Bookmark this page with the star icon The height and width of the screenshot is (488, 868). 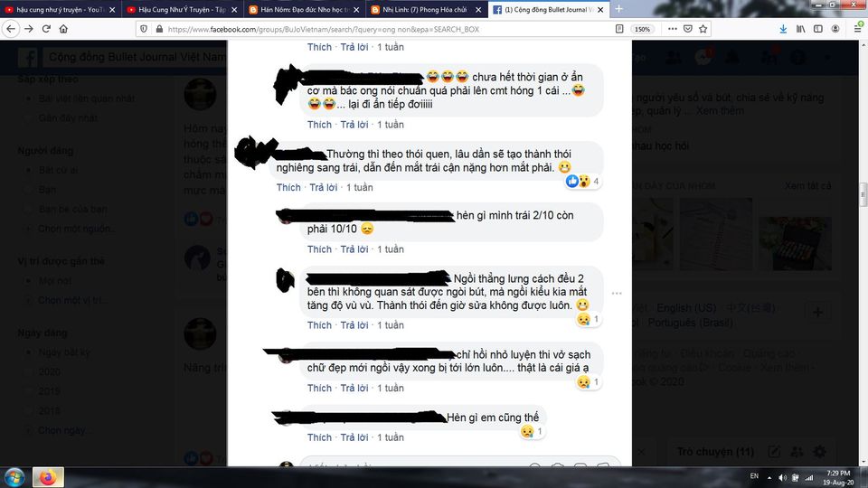click(703, 29)
